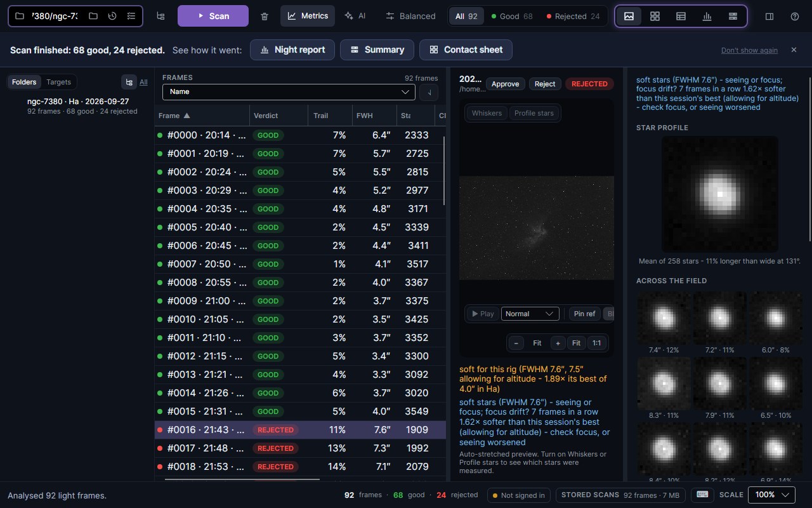Switch to stacked rows view icon
This screenshot has height=508, width=812.
(733, 16)
